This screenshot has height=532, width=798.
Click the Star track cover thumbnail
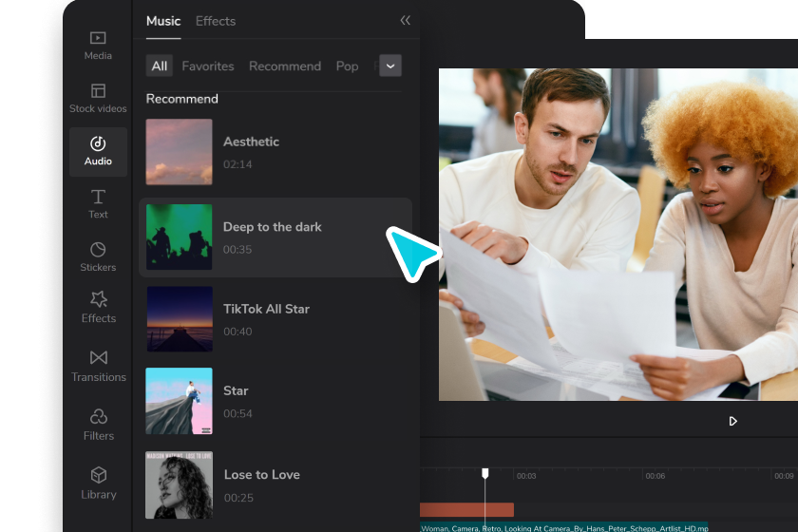pos(180,401)
